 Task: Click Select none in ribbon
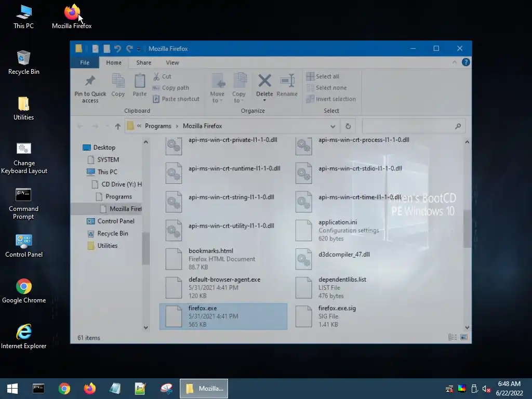[x=326, y=87]
